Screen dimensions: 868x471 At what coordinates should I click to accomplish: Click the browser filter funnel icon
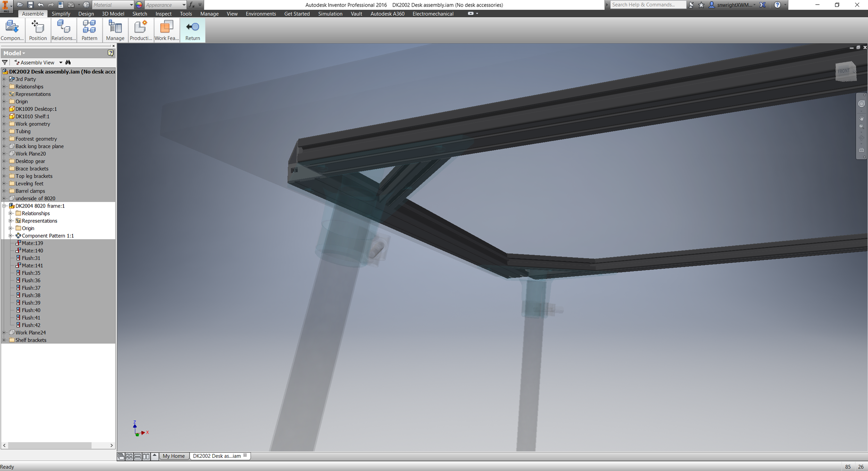[5, 62]
